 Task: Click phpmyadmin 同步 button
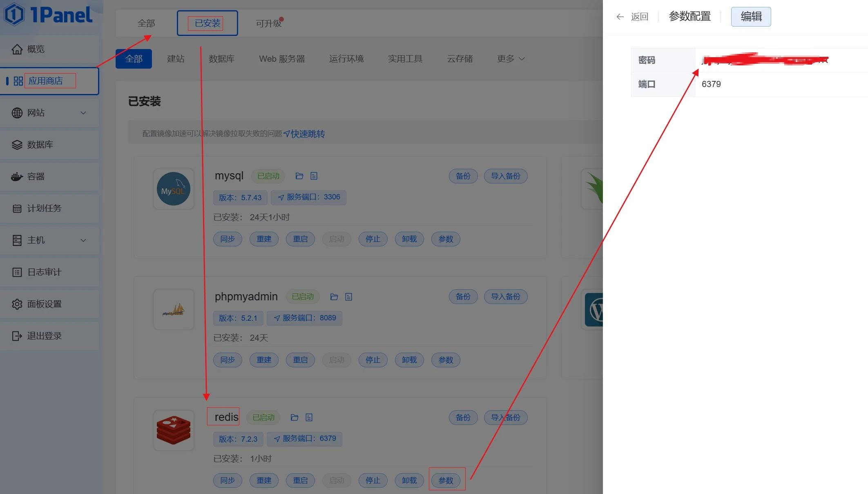tap(228, 360)
